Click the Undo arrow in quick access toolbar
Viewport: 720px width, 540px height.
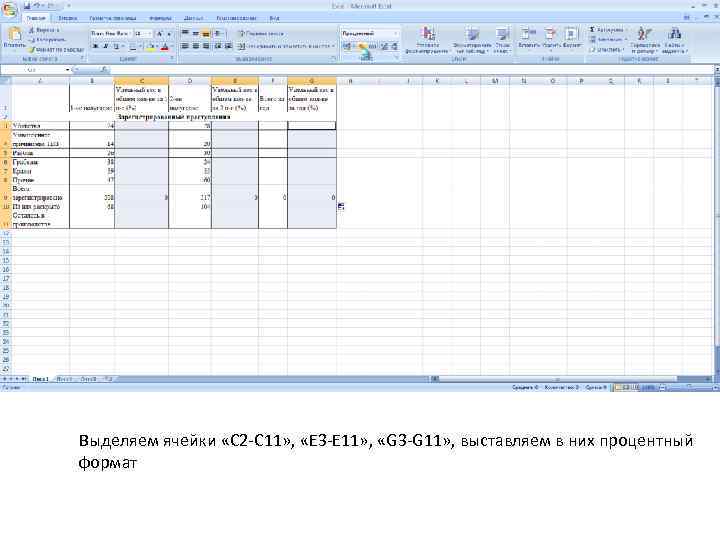click(x=38, y=6)
